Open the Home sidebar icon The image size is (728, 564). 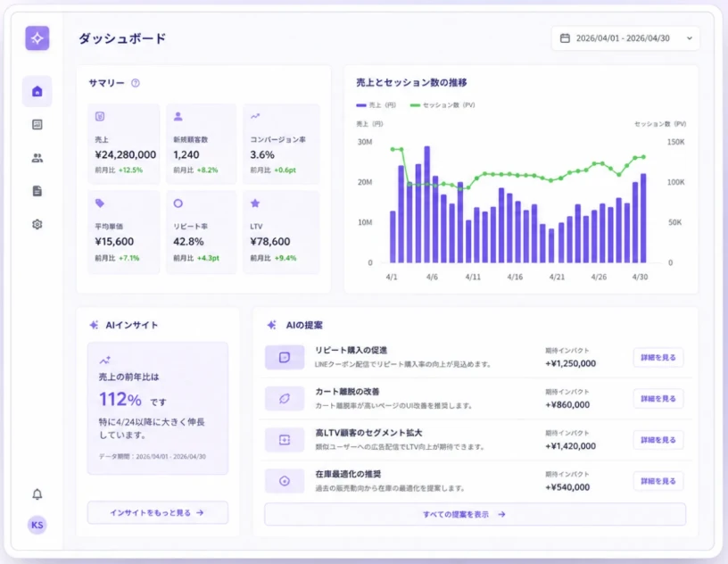click(x=37, y=91)
